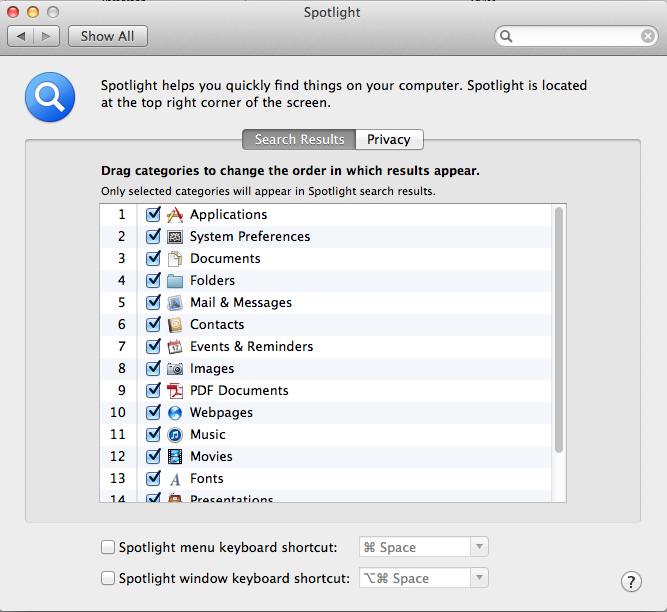Select the Folders row label
The height and width of the screenshot is (612, 667).
point(212,281)
